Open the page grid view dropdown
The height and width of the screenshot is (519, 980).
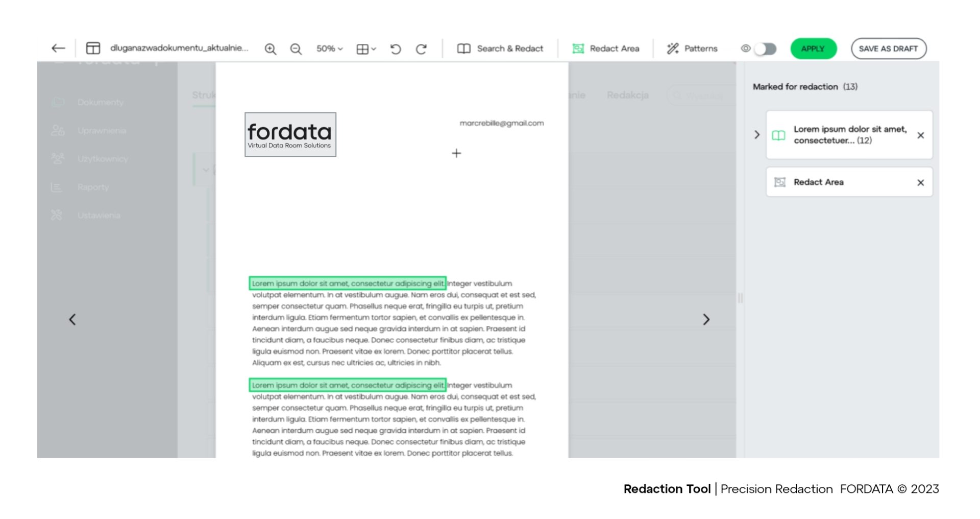366,49
